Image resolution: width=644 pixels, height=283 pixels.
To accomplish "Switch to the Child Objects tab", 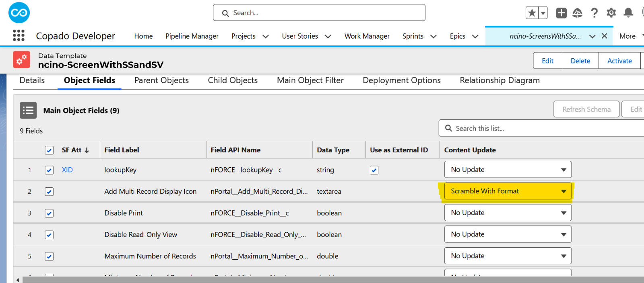I will coord(233,80).
